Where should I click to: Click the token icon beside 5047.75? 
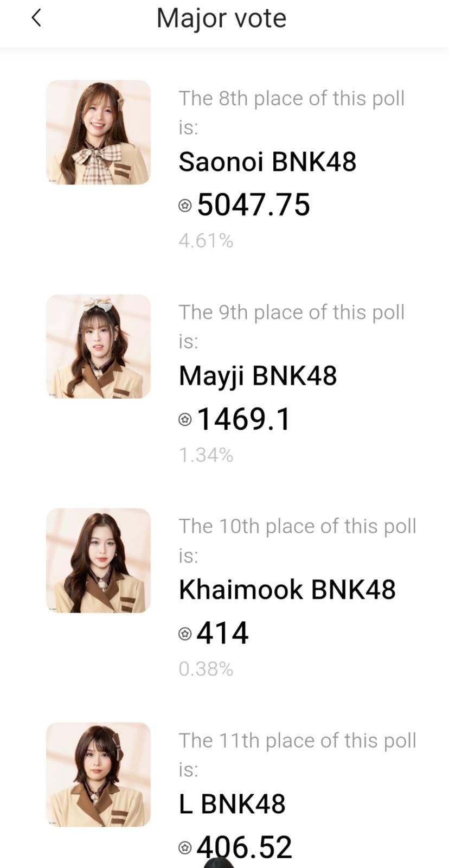[185, 206]
